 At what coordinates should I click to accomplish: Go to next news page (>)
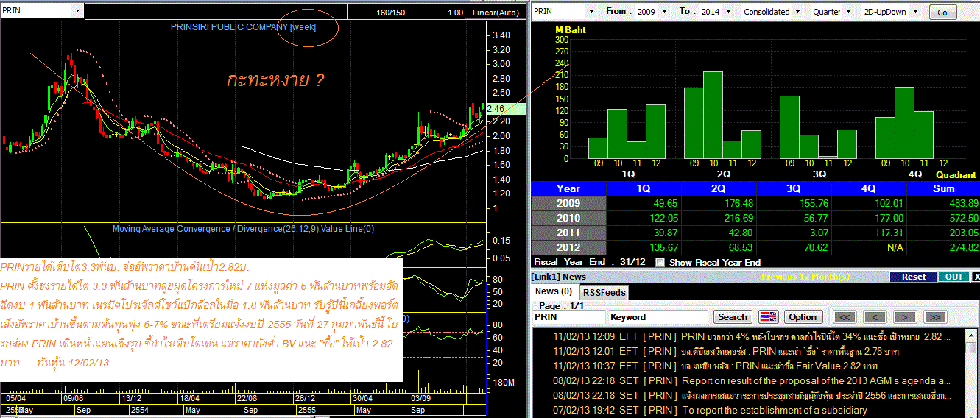904,317
